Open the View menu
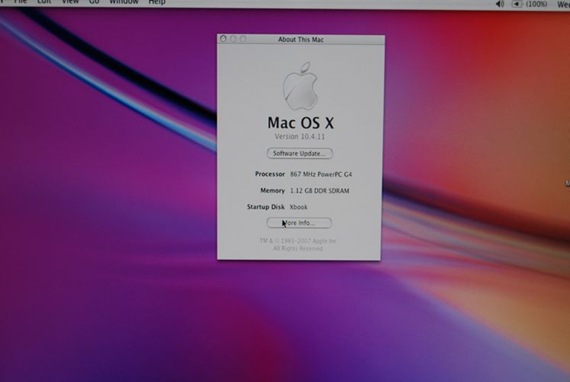Screen dimensions: 570x382 tap(70, 2)
